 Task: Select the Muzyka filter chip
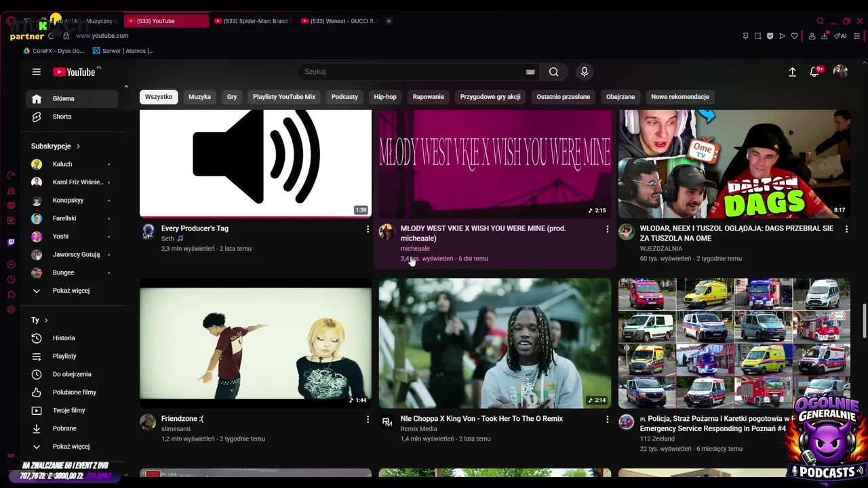(199, 97)
